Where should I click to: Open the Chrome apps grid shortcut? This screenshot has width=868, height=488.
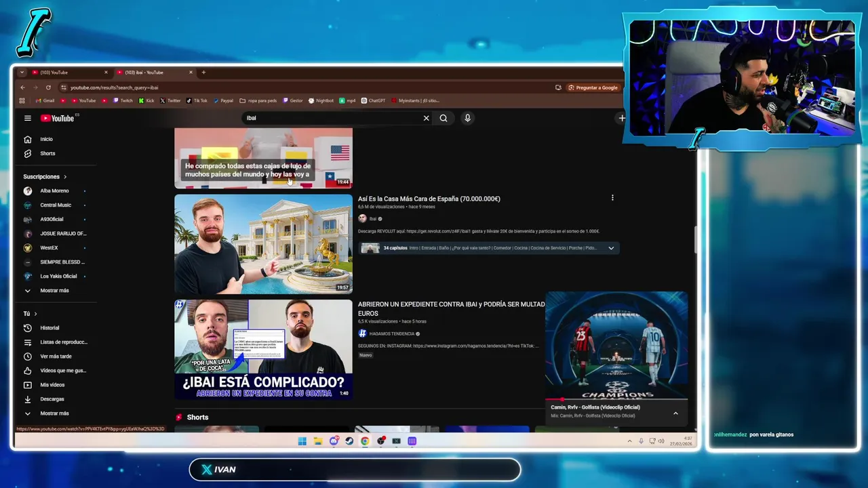(22, 100)
